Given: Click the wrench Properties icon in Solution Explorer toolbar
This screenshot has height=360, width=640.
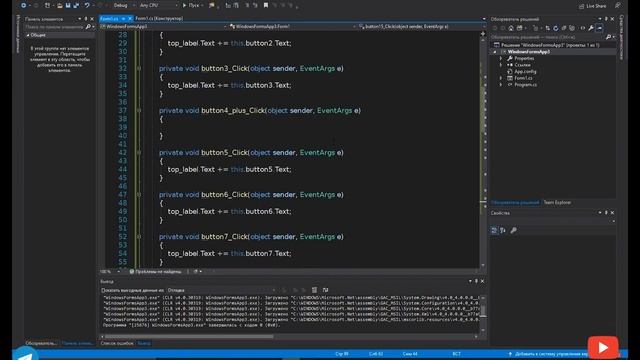Looking at the screenshot, I should [591, 28].
